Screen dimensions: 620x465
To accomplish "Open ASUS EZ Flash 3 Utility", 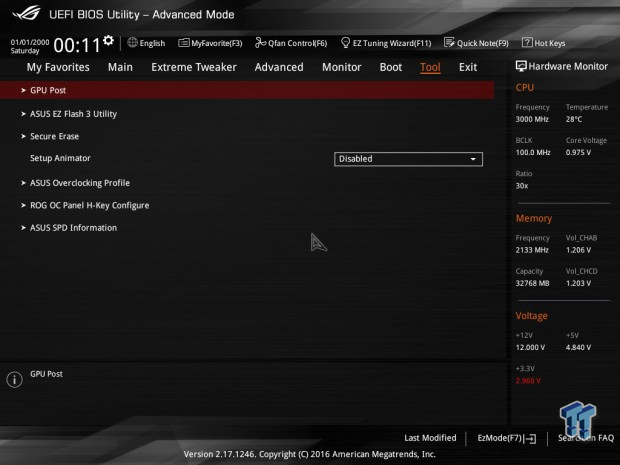I will [74, 114].
